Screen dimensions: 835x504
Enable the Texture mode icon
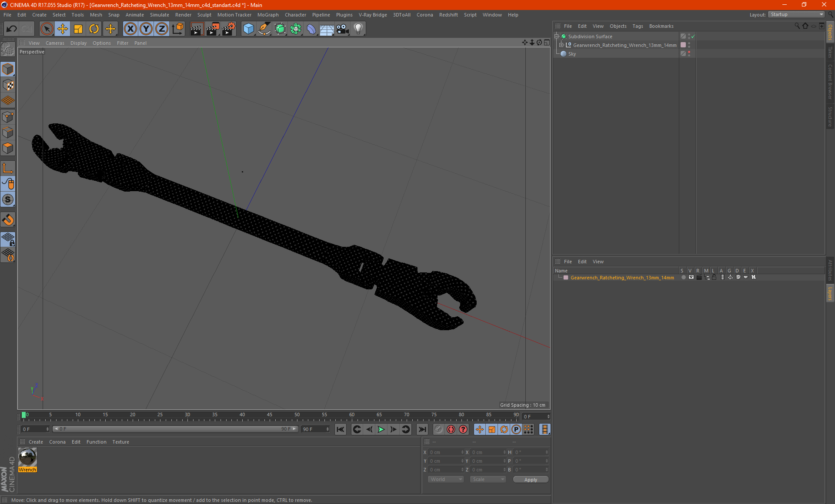(x=8, y=85)
